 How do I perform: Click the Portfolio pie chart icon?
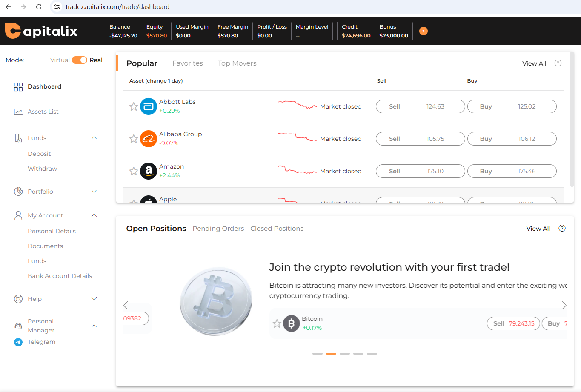pos(18,192)
